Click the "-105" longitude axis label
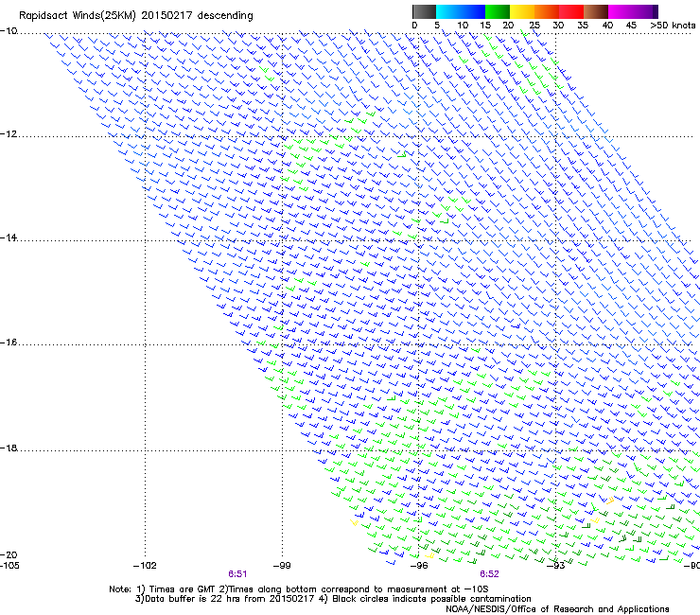The height and width of the screenshot is (615, 700). point(9,566)
